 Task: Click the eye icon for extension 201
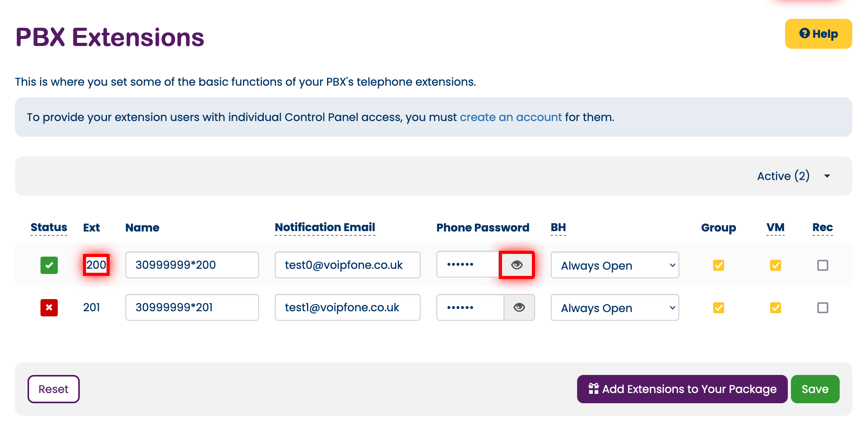pyautogui.click(x=518, y=307)
